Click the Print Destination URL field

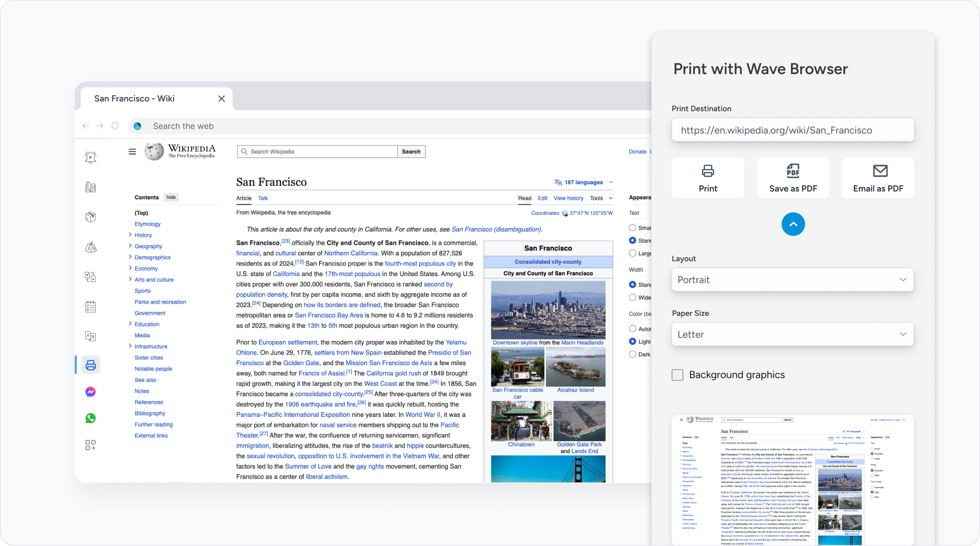point(792,130)
